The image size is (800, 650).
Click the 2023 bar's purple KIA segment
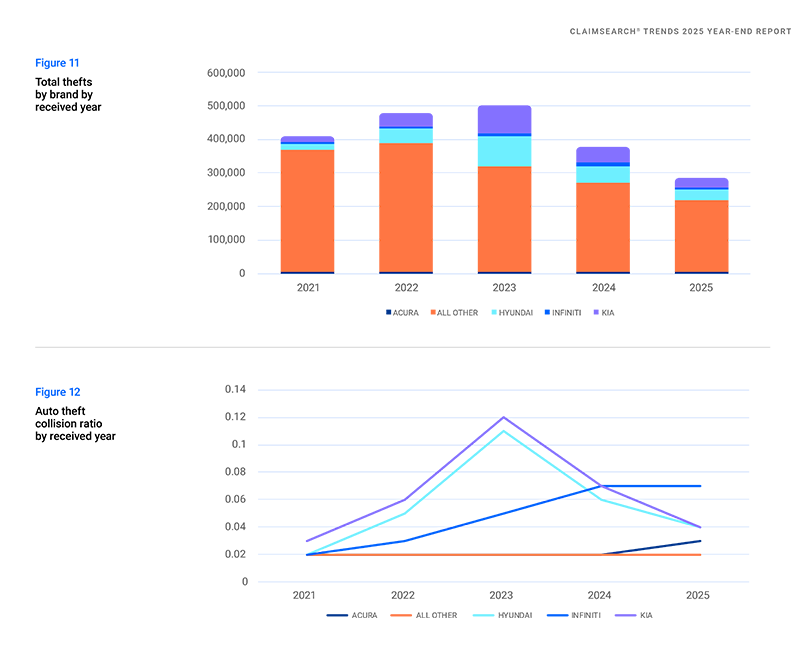pos(505,119)
